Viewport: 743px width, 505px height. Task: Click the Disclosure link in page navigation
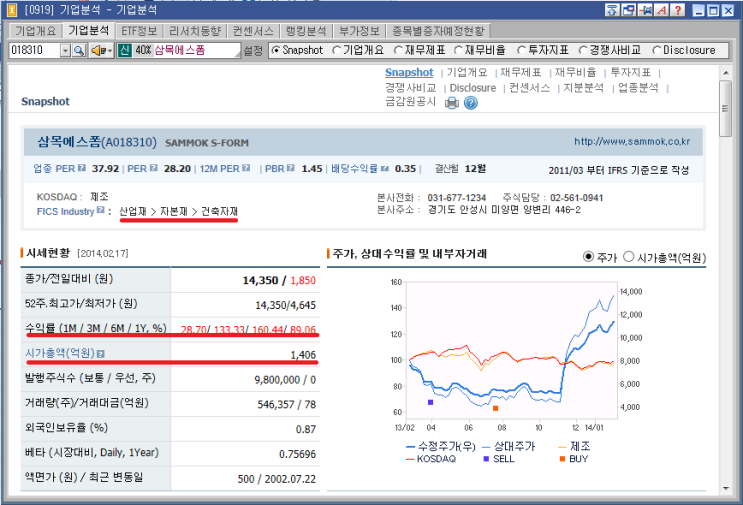pyautogui.click(x=472, y=88)
